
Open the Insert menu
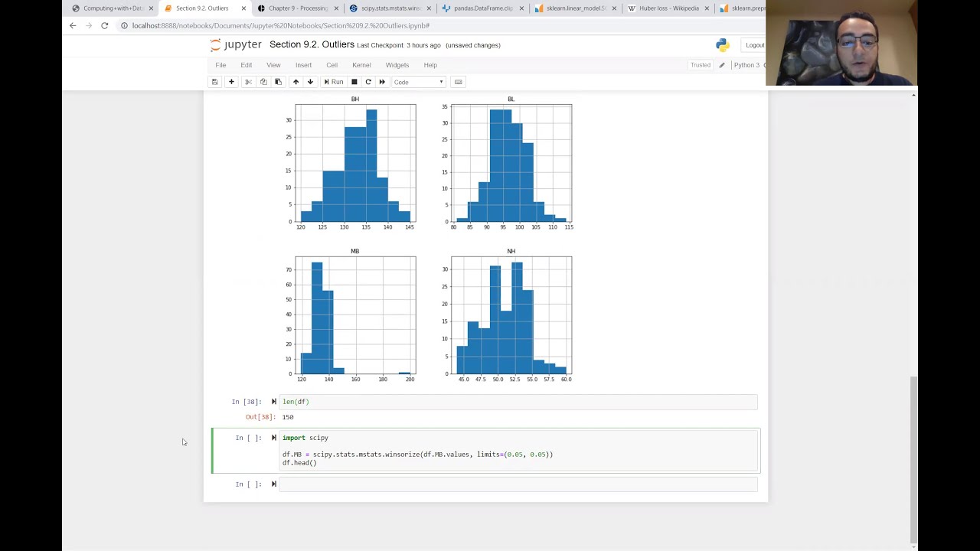pos(303,65)
